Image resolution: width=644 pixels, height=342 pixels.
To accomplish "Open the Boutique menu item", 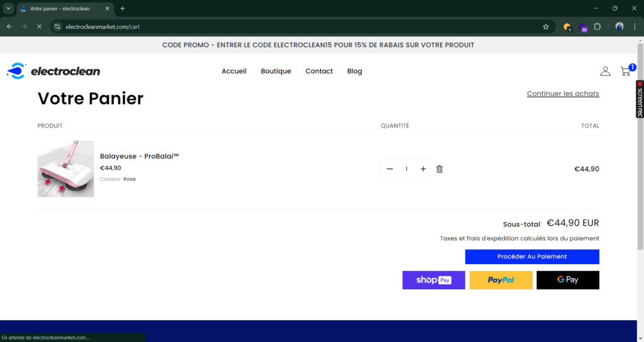I will click(276, 71).
